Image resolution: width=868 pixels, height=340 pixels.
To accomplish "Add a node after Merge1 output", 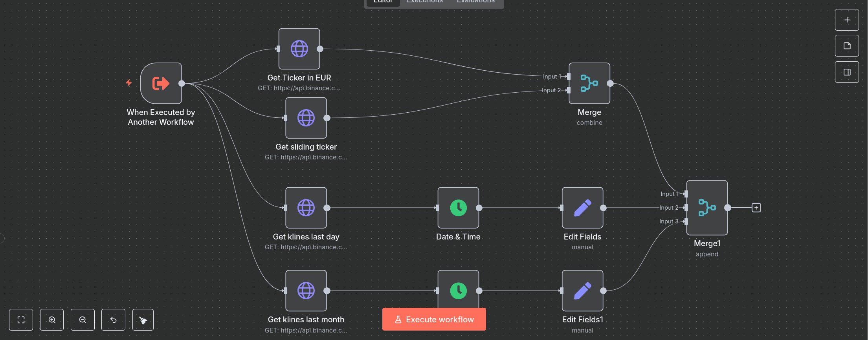I will 756,208.
